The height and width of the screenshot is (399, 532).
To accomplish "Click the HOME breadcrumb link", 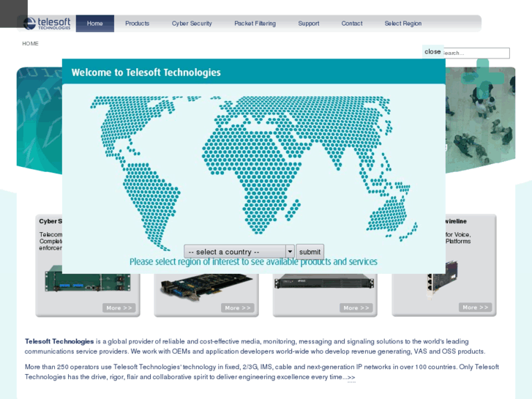I will click(x=30, y=43).
